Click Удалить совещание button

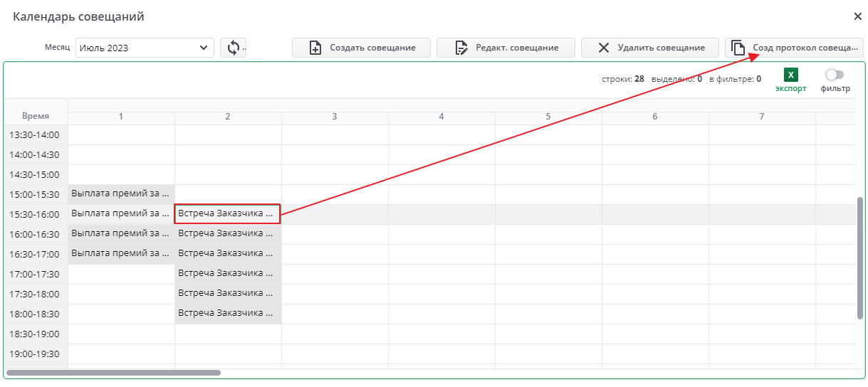pyautogui.click(x=651, y=48)
